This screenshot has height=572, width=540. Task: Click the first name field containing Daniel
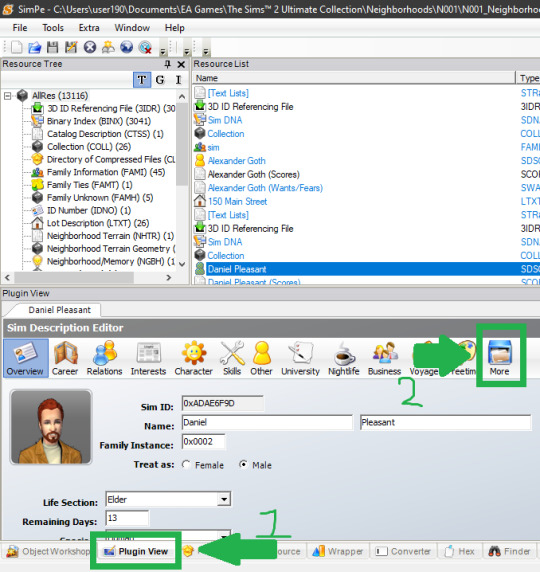point(267,422)
